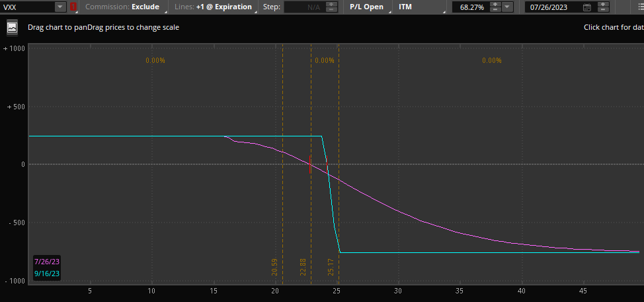Open the Commission: Exclude dropdown
The height and width of the screenshot is (302, 644).
coord(122,7)
